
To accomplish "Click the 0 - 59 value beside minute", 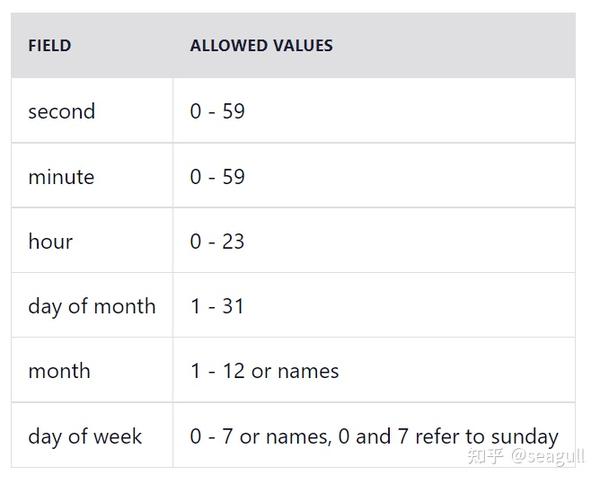I will 217,177.
